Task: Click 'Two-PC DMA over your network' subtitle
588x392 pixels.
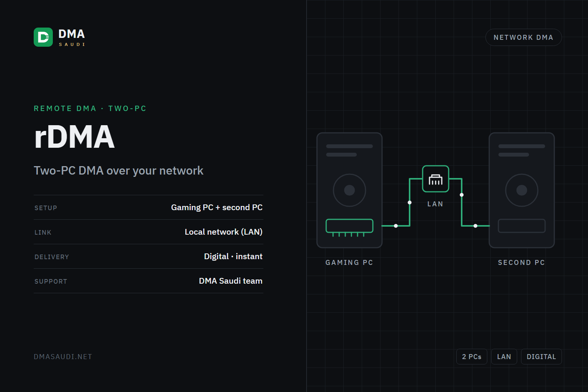Action: 119,170
